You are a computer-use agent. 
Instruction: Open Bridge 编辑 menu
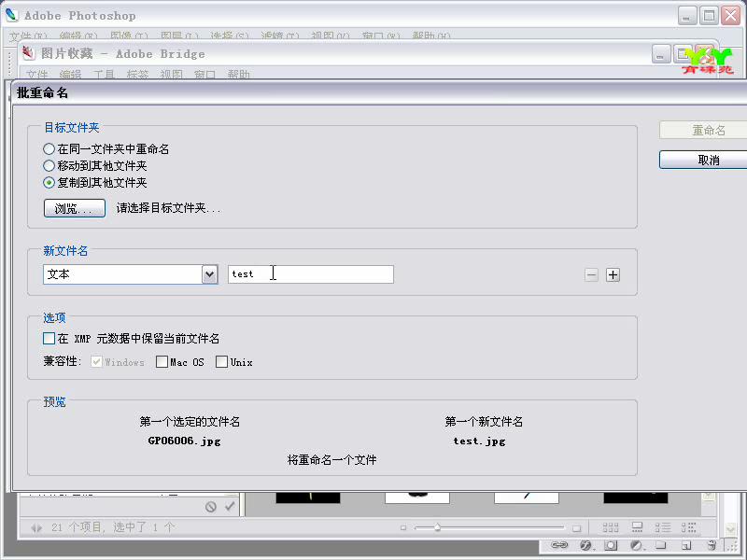coord(71,75)
